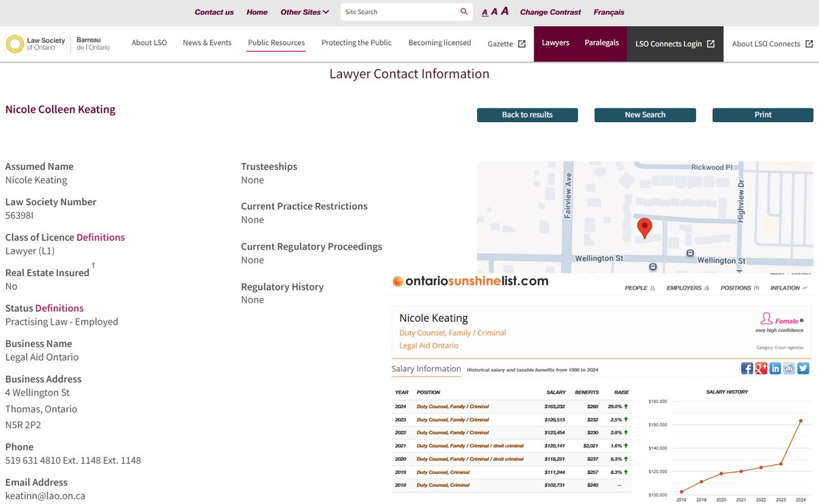Select the smallest text size A
Image resolution: width=819 pixels, height=504 pixels.
click(485, 12)
